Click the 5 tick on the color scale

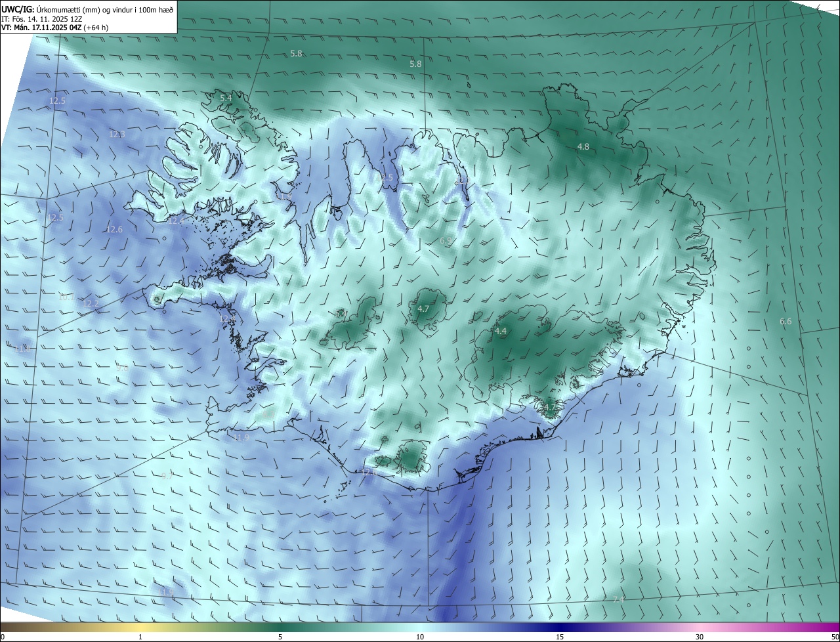pyautogui.click(x=280, y=637)
